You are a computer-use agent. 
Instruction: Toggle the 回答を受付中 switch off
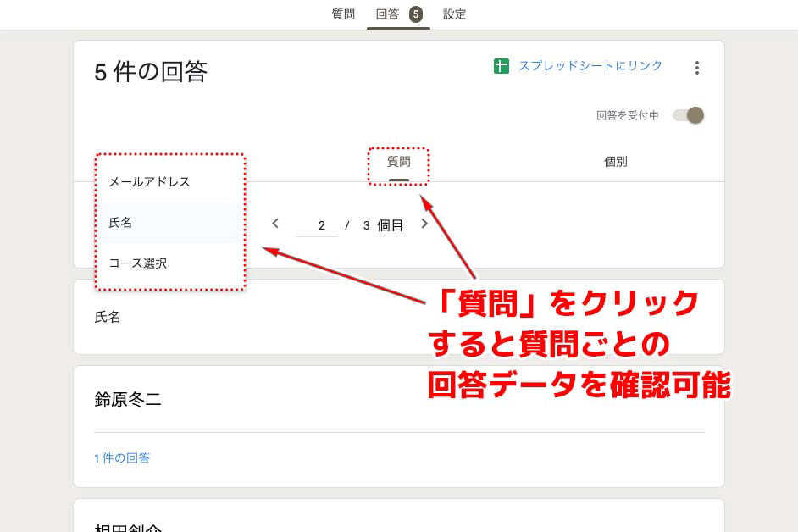coord(689,115)
